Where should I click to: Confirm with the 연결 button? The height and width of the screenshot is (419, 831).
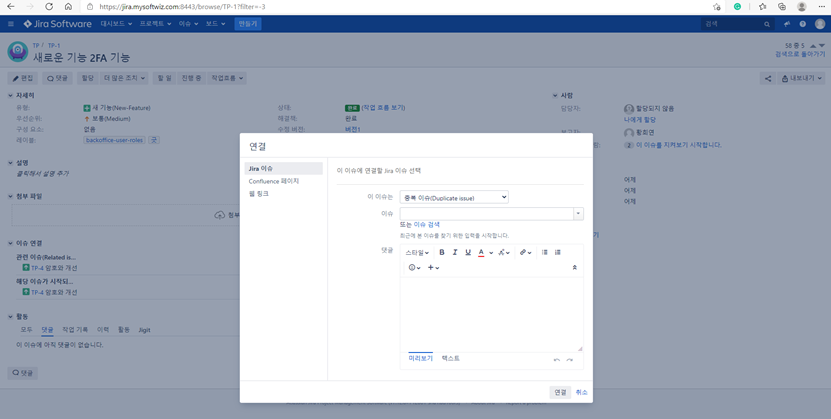(x=560, y=393)
